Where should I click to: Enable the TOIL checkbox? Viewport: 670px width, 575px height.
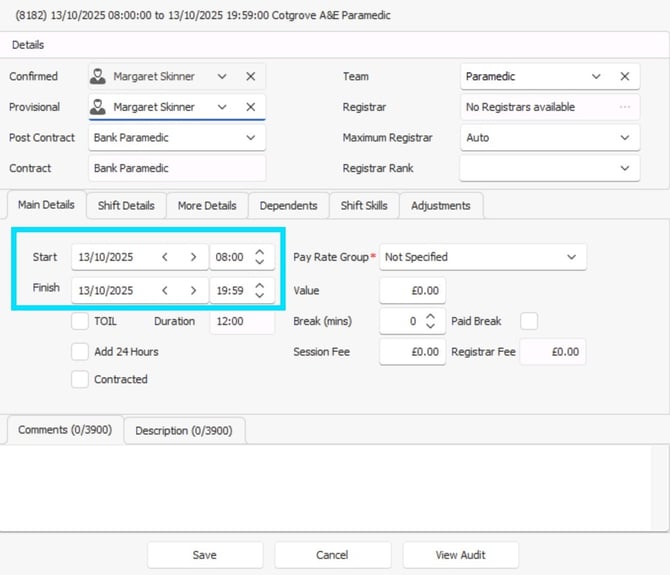point(79,321)
